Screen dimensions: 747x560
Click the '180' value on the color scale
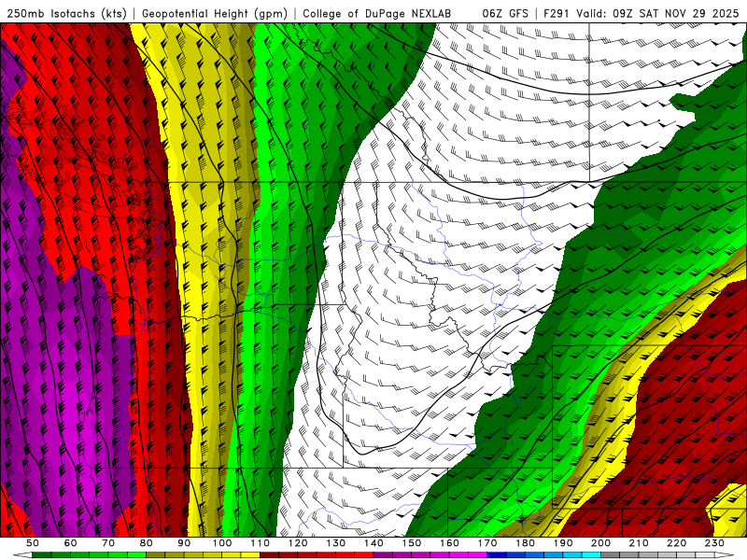pos(525,543)
